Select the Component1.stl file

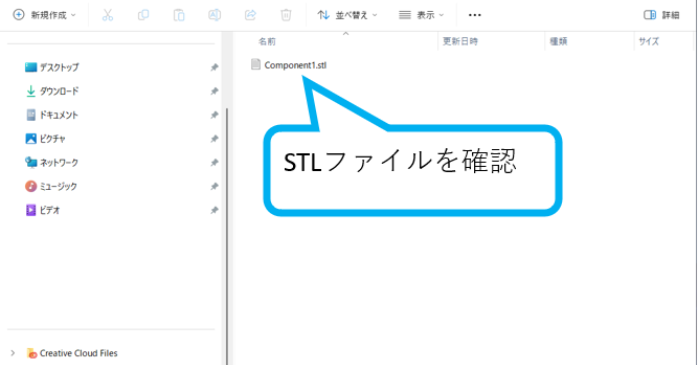coord(289,65)
